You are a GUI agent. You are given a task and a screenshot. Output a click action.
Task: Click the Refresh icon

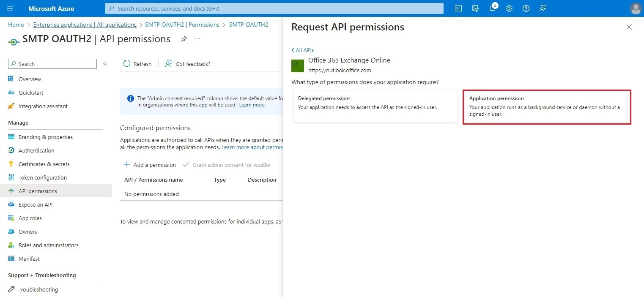tap(127, 63)
